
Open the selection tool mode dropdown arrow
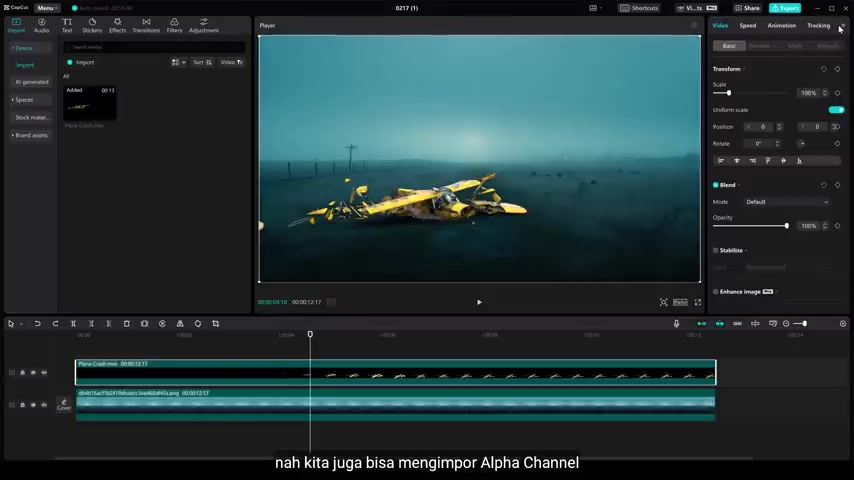(x=21, y=324)
